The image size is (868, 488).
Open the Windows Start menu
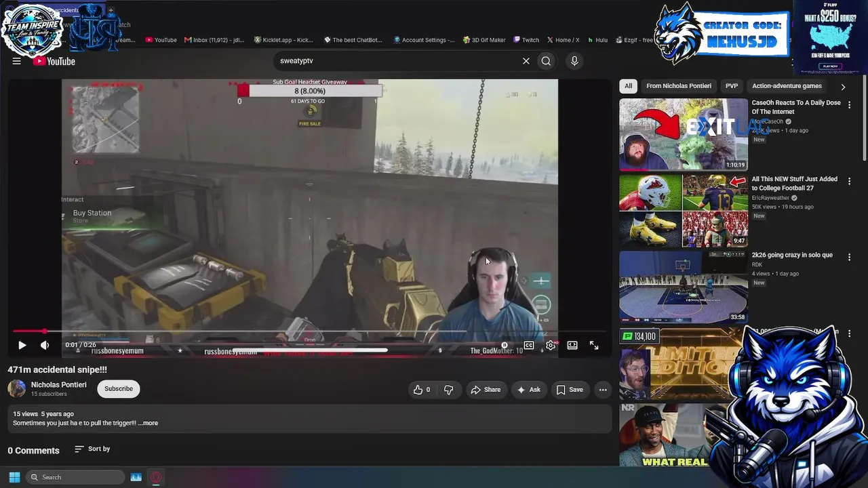[x=14, y=477]
